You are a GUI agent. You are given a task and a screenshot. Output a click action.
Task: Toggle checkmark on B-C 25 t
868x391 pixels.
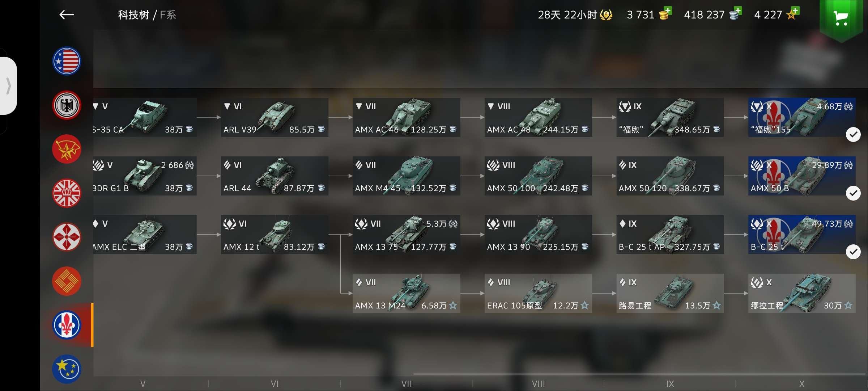pyautogui.click(x=853, y=252)
